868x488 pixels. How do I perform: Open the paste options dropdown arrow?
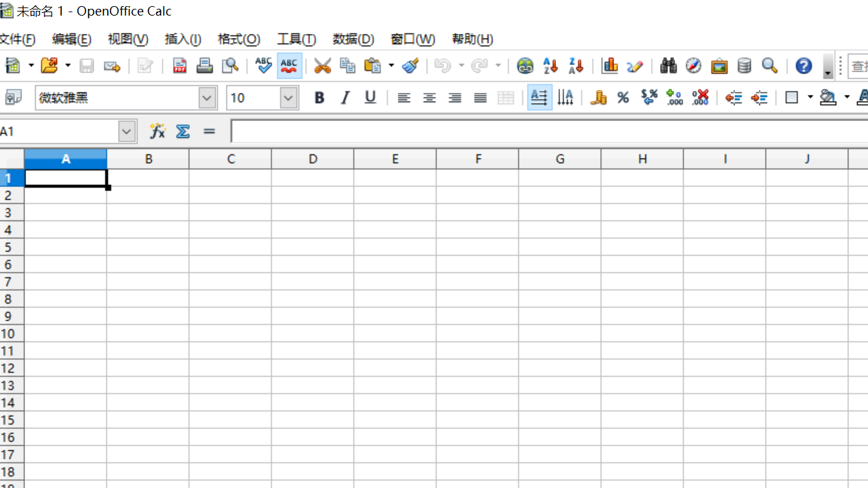point(391,66)
